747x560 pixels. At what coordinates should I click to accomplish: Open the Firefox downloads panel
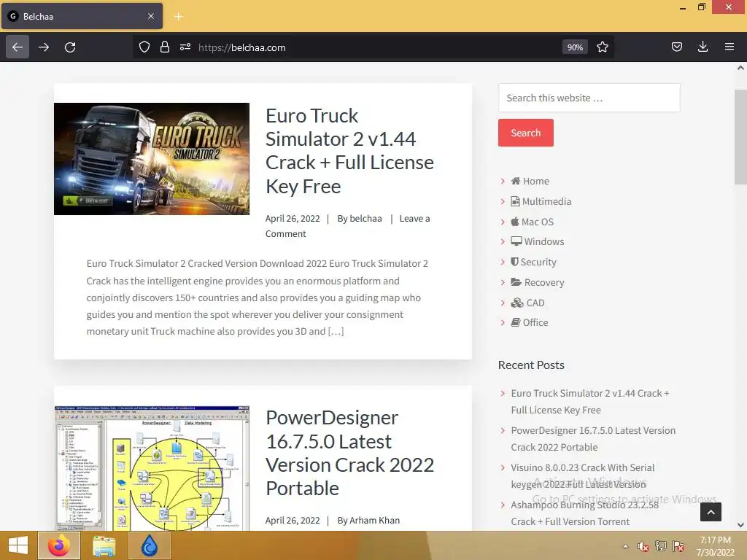coord(703,47)
